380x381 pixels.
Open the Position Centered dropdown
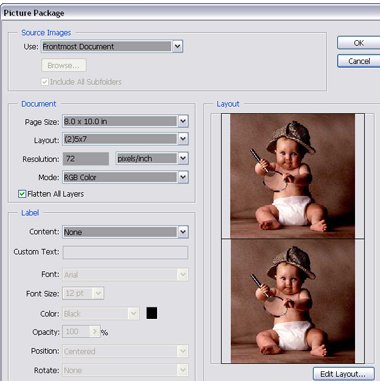tap(125, 351)
